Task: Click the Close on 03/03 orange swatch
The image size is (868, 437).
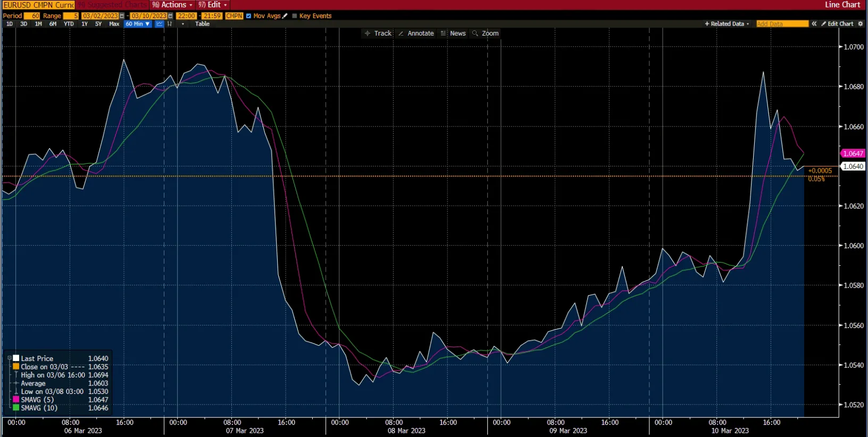Action: (16, 367)
